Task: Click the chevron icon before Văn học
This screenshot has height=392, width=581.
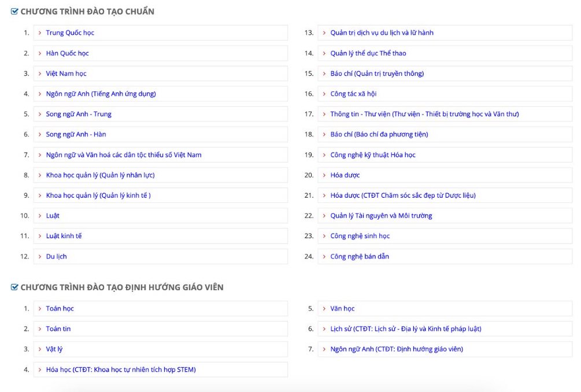Action: pos(324,309)
